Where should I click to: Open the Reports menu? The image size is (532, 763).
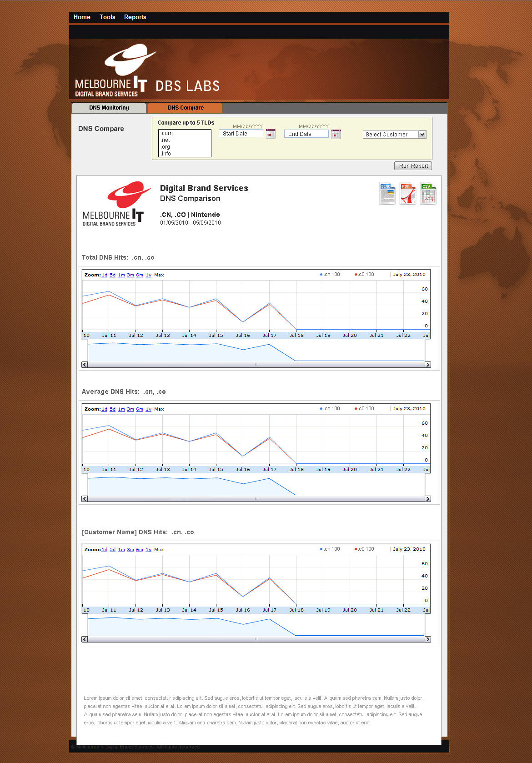pos(135,17)
